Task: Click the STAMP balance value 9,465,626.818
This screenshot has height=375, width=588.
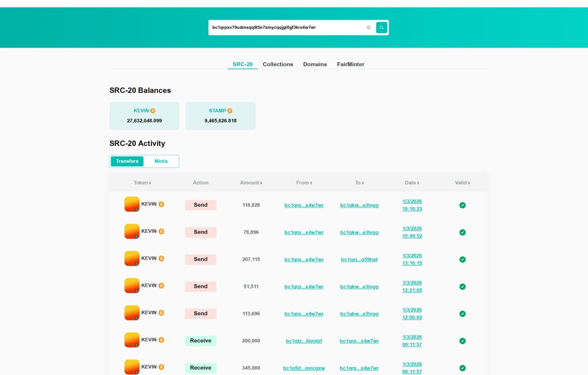Action: [x=220, y=120]
